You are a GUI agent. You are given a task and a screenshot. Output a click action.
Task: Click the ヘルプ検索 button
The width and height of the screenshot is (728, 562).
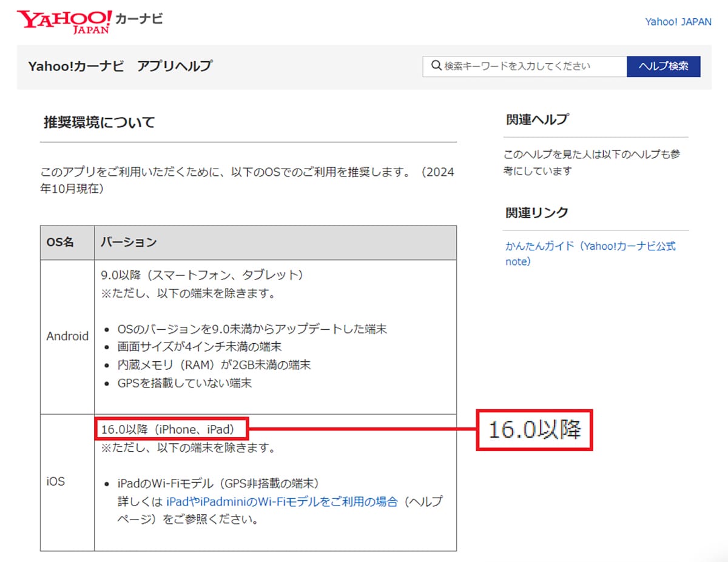tap(663, 67)
